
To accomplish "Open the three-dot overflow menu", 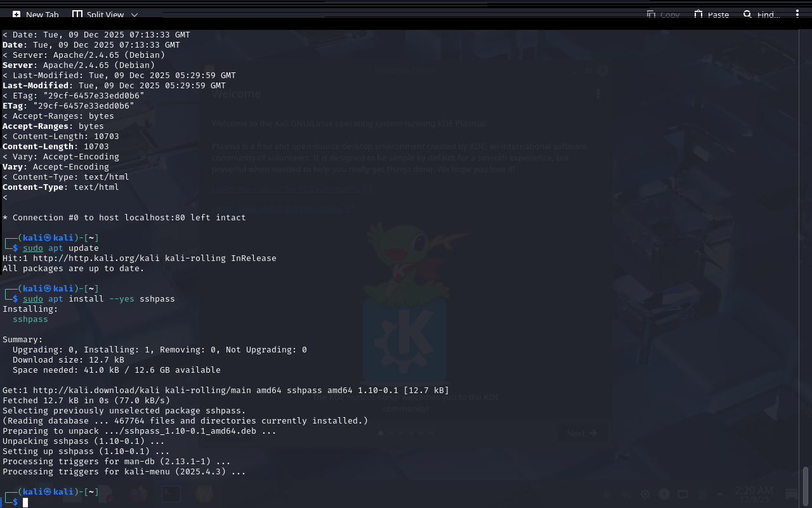I will coord(797,14).
